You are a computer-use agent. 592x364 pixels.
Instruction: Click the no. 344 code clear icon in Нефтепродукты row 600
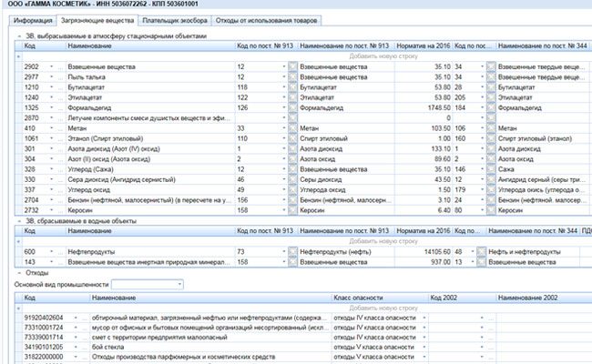tap(481, 251)
